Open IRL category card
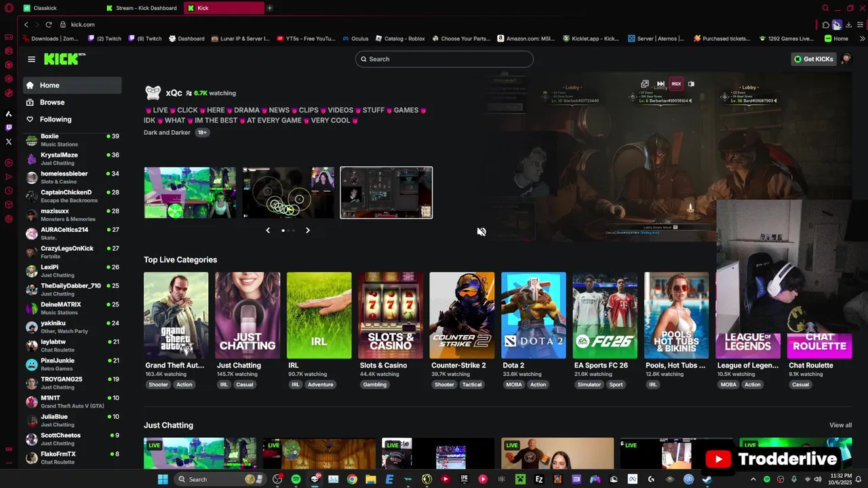The height and width of the screenshot is (488, 868). click(x=319, y=315)
